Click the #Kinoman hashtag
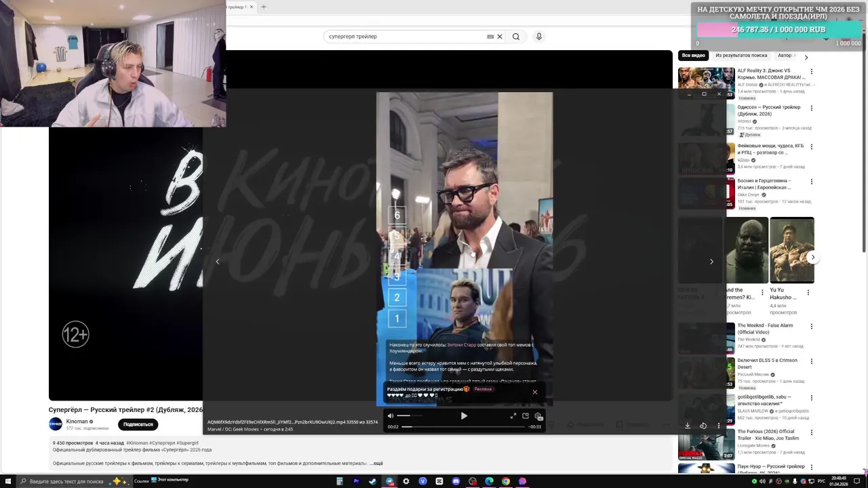 point(138,443)
